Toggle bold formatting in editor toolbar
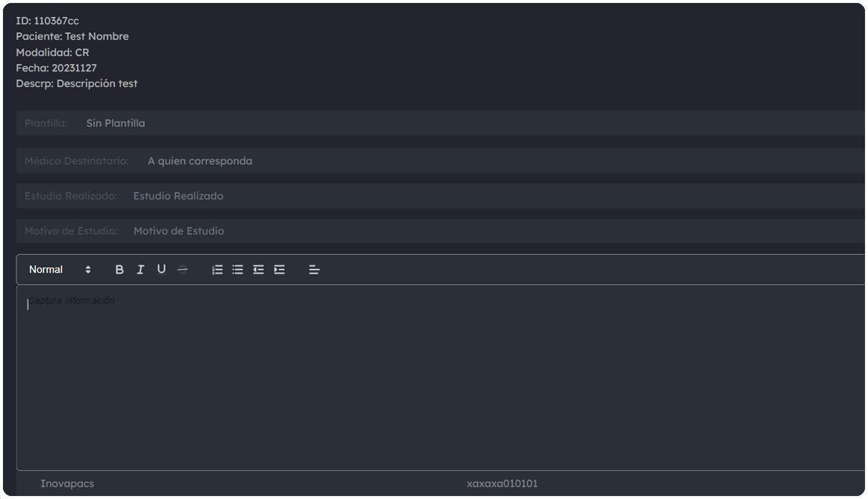This screenshot has height=499, width=868. (119, 270)
